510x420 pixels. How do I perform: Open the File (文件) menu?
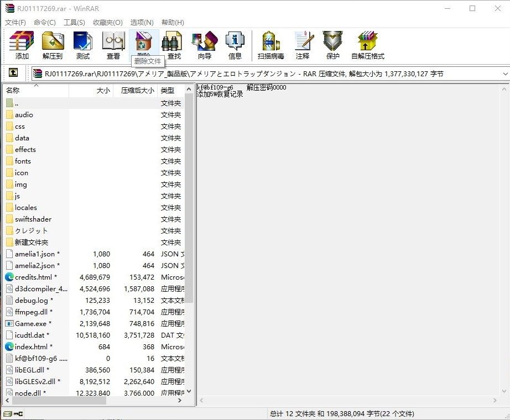[15, 23]
